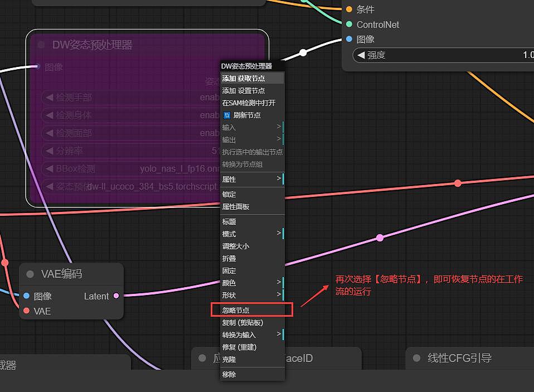
Task: Click the orange 条件 input port
Action: click(x=349, y=9)
